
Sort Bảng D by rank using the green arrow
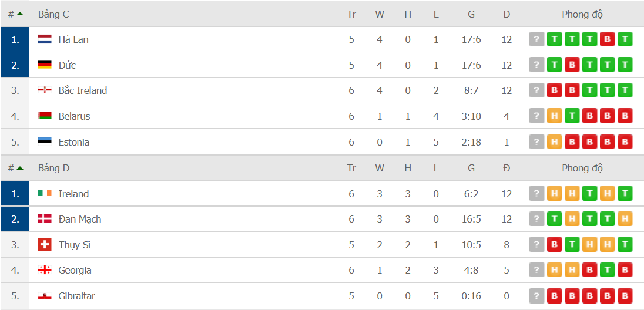[x=20, y=168]
